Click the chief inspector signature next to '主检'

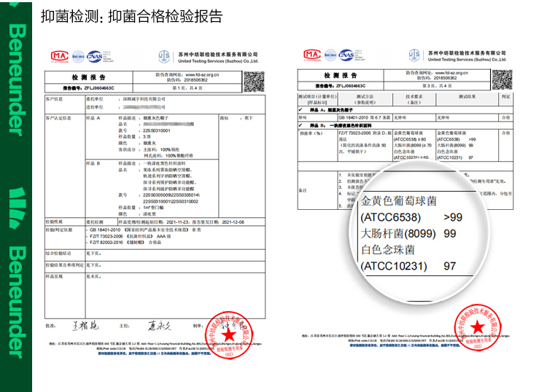(x=160, y=326)
